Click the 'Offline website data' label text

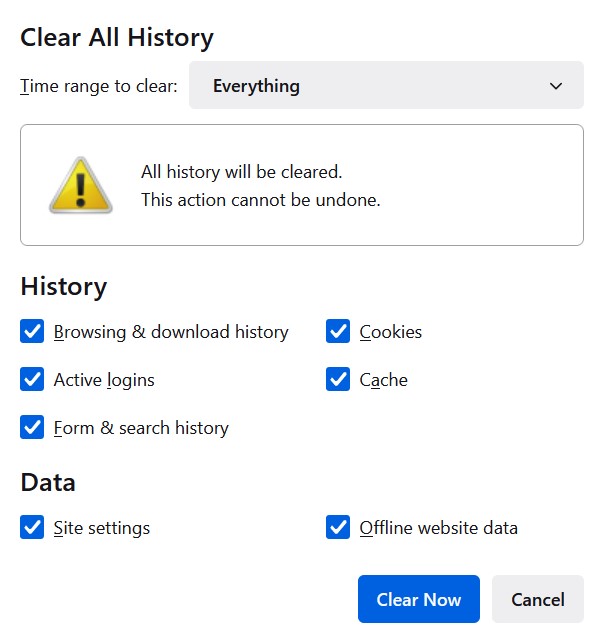click(438, 528)
